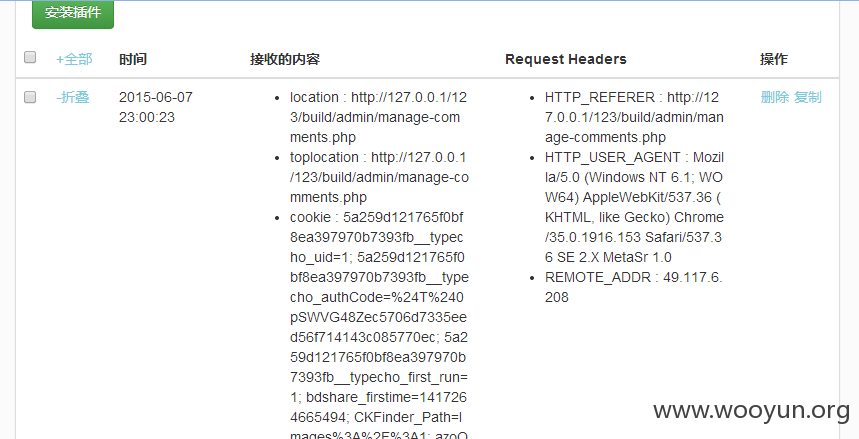Select the 2015-06-07 23:00:23 timestamp cell
This screenshot has width=859, height=439.
pyautogui.click(x=156, y=107)
